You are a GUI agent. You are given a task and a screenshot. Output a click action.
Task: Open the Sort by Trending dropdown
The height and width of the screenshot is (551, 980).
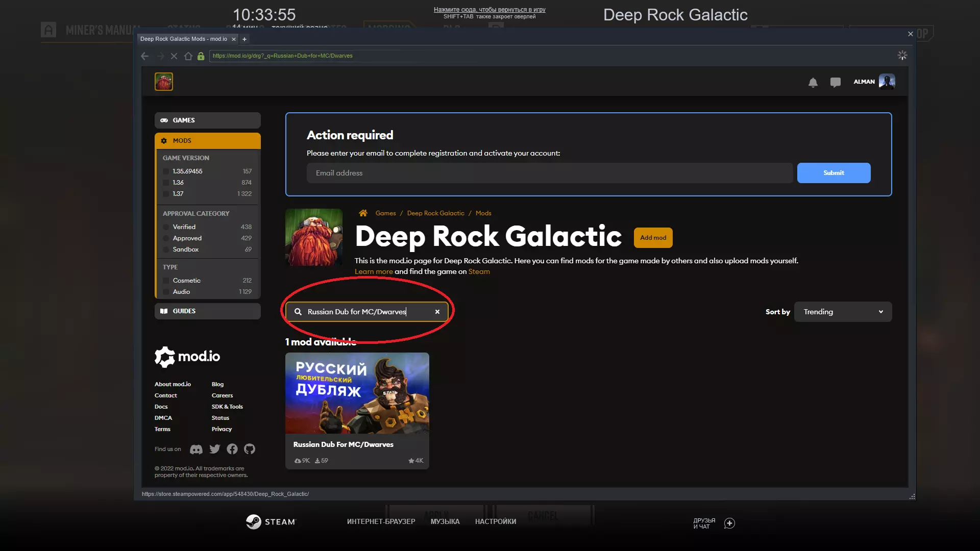843,312
